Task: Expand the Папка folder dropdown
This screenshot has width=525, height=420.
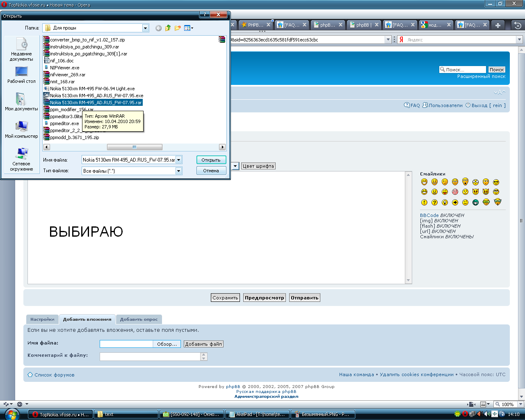Action: point(145,28)
